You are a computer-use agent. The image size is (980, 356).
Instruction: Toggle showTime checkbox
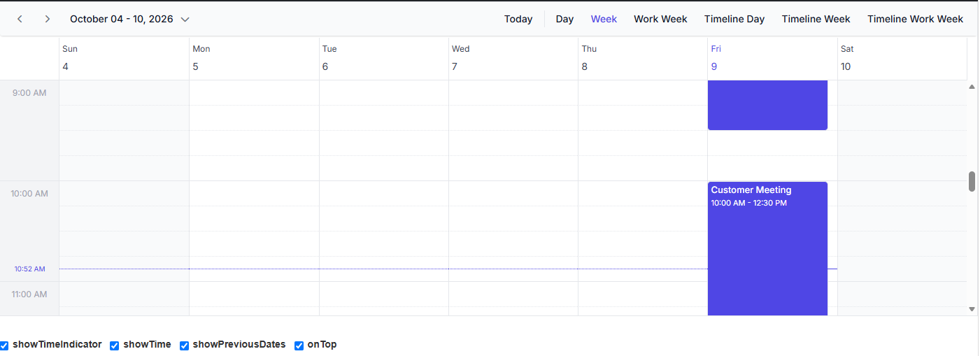(115, 346)
